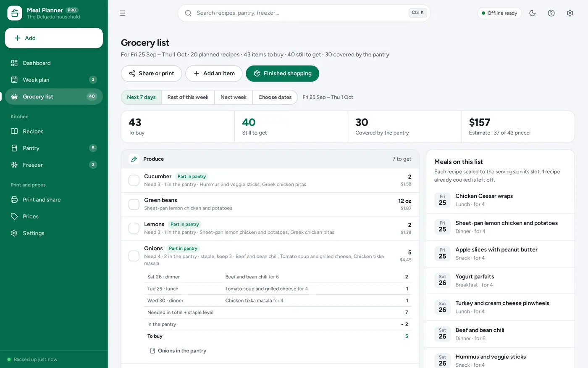Screen dimensions: 588x368
Task: Click the Add button in sidebar
Action: pyautogui.click(x=54, y=38)
